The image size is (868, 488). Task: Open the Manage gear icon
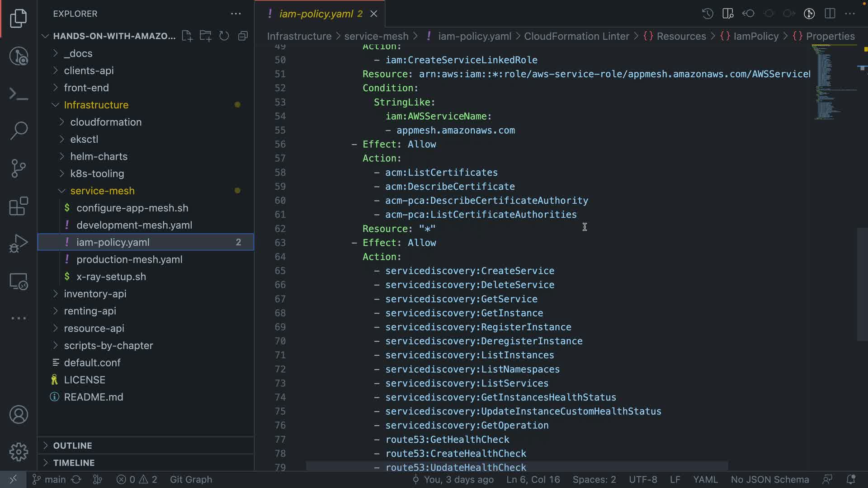pos(19,451)
